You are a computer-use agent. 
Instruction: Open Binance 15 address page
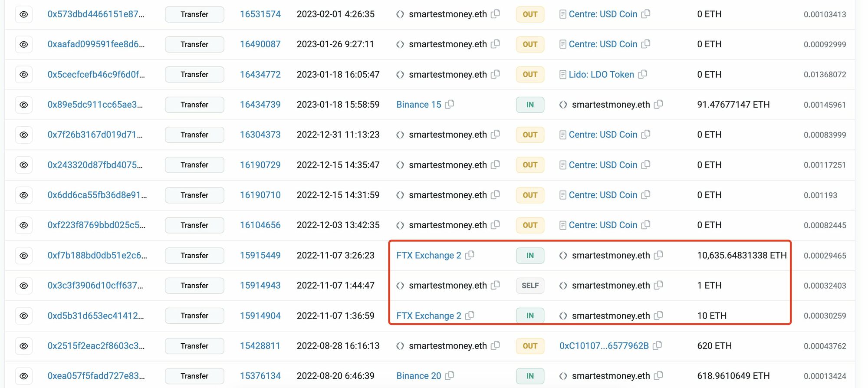[x=419, y=105]
